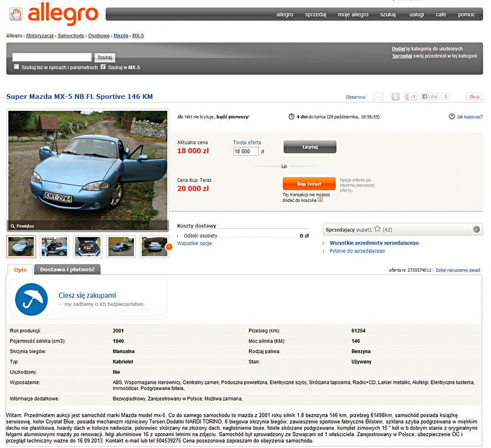Click the Allegro hand logo icon
The width and height of the screenshot is (491, 448).
pyautogui.click(x=16, y=14)
